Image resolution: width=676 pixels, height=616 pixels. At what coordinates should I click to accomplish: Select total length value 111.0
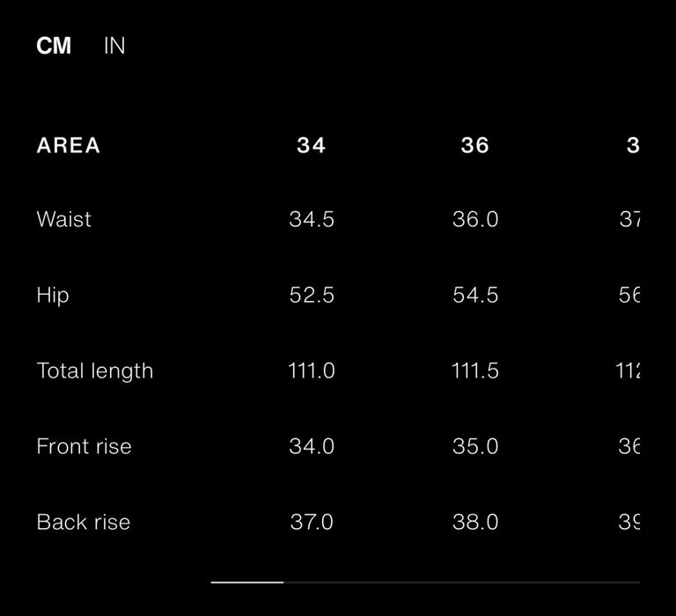coord(312,370)
